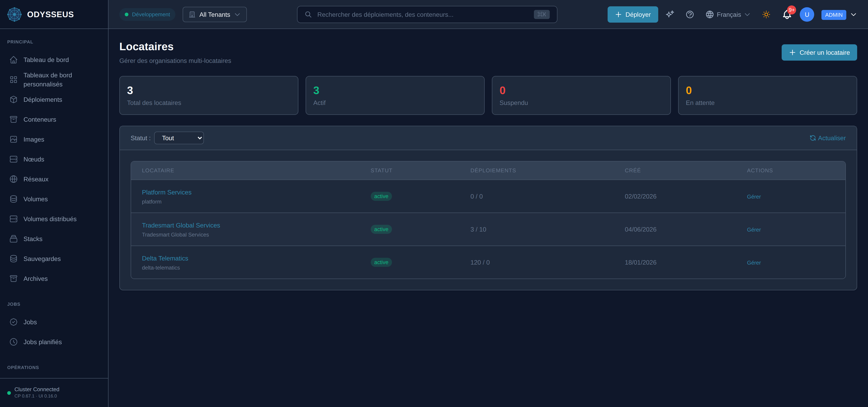Click Gérer for Platform Services

click(x=754, y=196)
